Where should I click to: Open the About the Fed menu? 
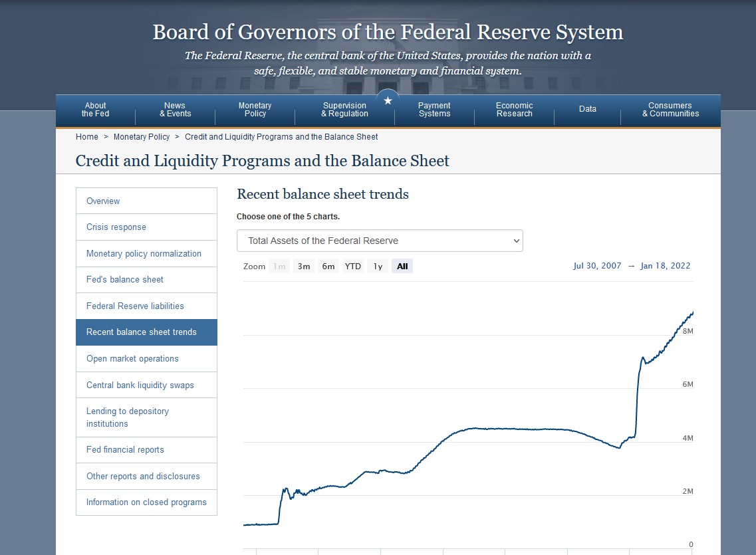[x=96, y=110]
